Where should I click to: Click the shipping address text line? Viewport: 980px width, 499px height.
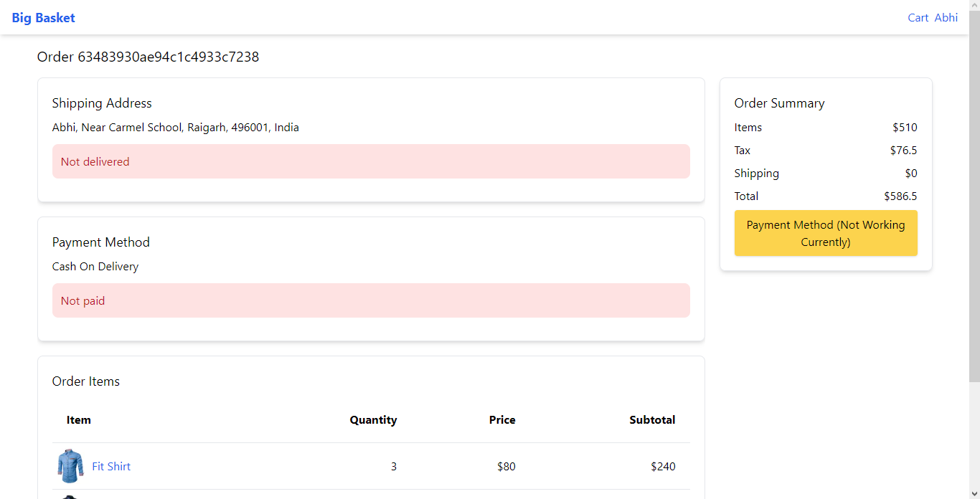pyautogui.click(x=176, y=128)
